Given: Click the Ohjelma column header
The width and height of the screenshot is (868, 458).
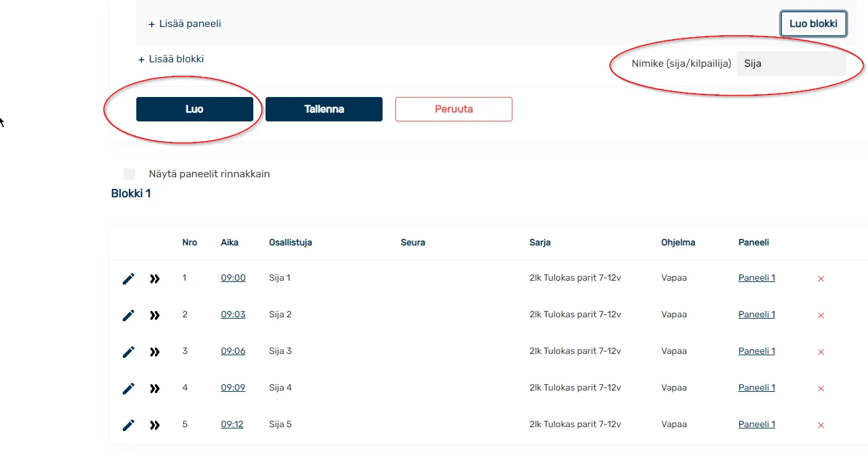Looking at the screenshot, I should pyautogui.click(x=678, y=243).
